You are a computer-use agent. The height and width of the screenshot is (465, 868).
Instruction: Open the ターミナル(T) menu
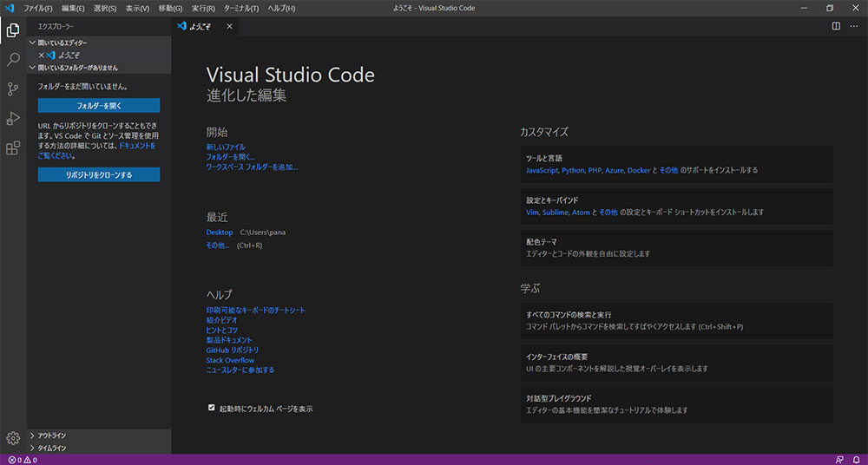242,8
